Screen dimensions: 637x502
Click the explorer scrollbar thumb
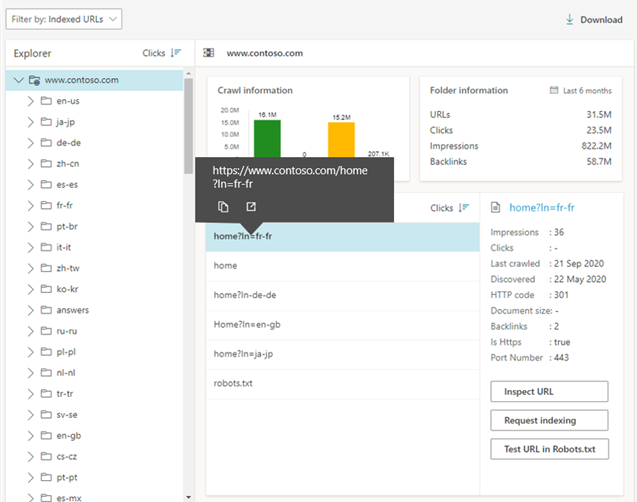pyautogui.click(x=188, y=126)
